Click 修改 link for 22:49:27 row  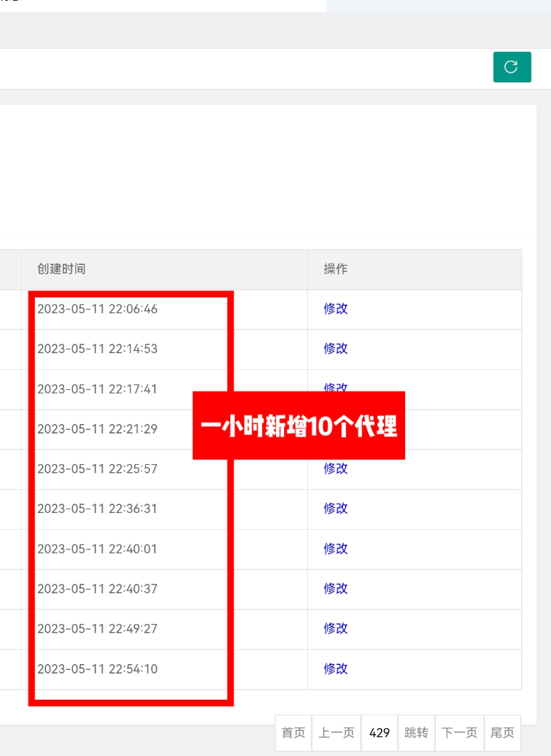[336, 628]
